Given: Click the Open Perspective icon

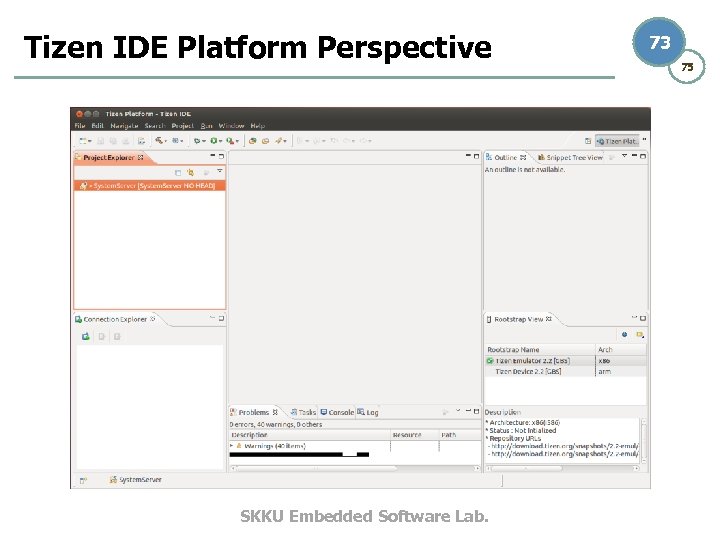Looking at the screenshot, I should (x=587, y=141).
